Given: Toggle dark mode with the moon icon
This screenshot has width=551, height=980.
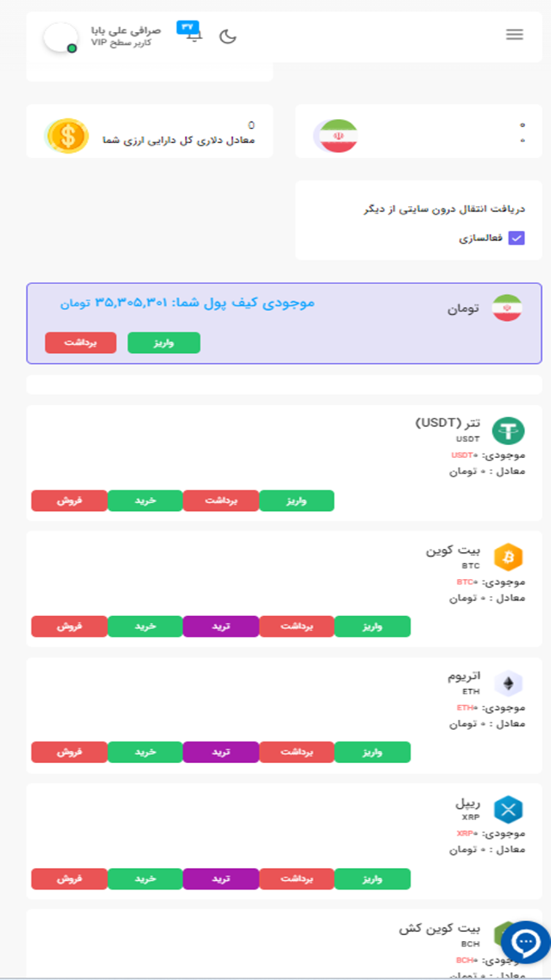Looking at the screenshot, I should pyautogui.click(x=227, y=37).
